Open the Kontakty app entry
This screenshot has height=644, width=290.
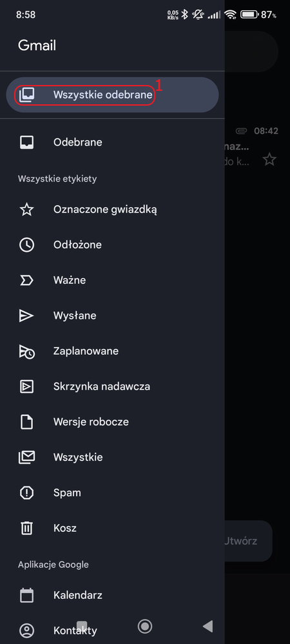[x=112, y=630]
